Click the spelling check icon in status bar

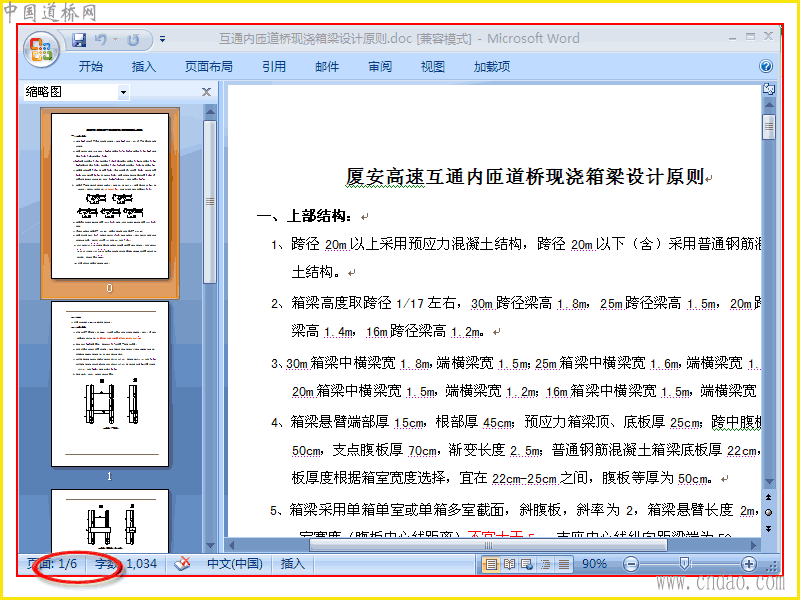pos(183,564)
